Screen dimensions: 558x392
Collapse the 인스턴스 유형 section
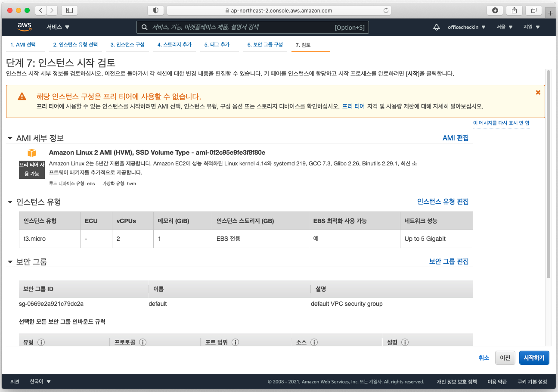pos(10,202)
